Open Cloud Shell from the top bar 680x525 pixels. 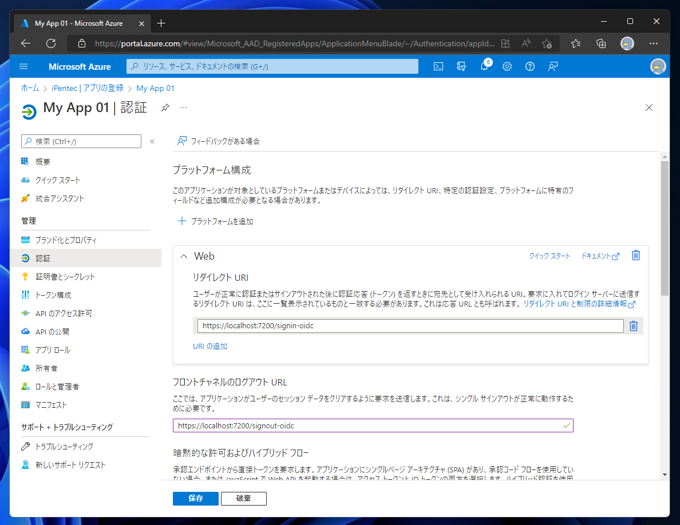coord(438,66)
